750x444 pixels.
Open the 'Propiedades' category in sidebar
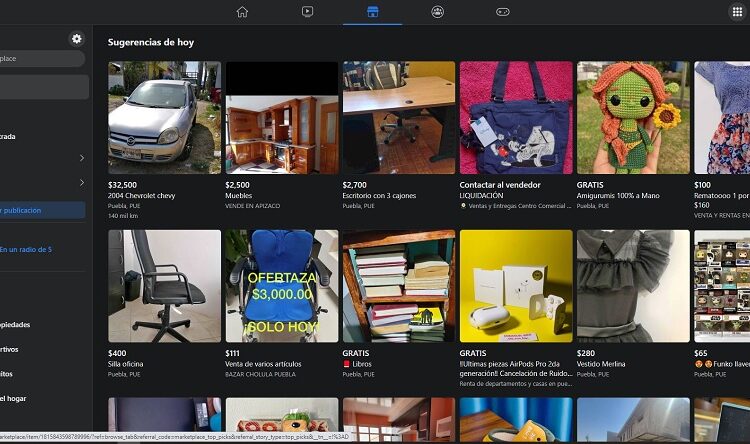pyautogui.click(x=15, y=324)
